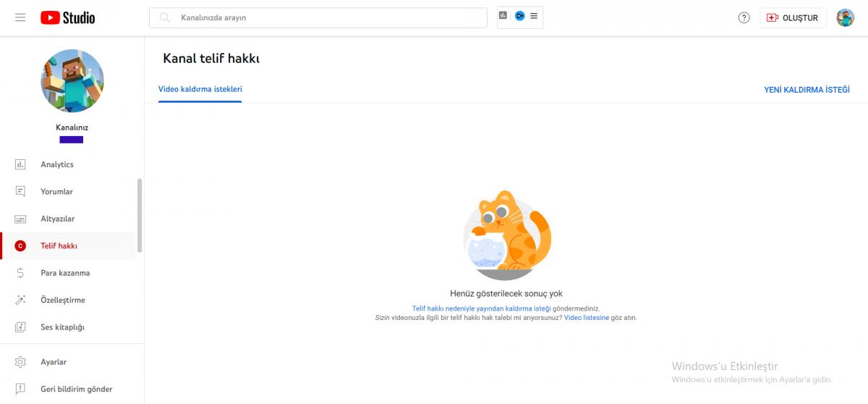Click the 'Kanalınız' label
Viewport: 868px width, 404px height.
[72, 127]
